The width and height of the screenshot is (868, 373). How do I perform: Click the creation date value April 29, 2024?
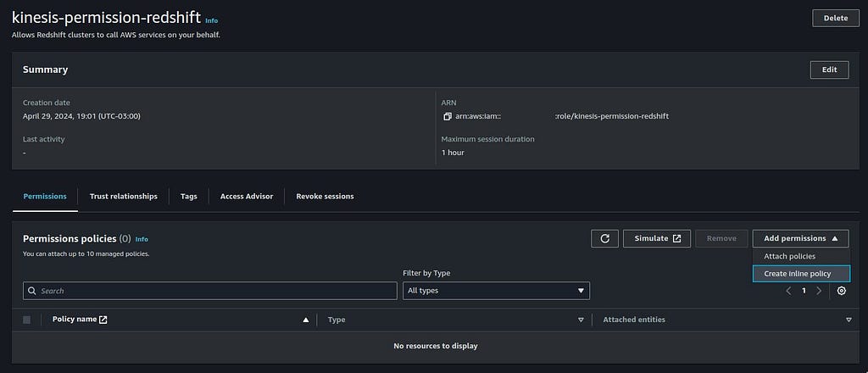(81, 117)
